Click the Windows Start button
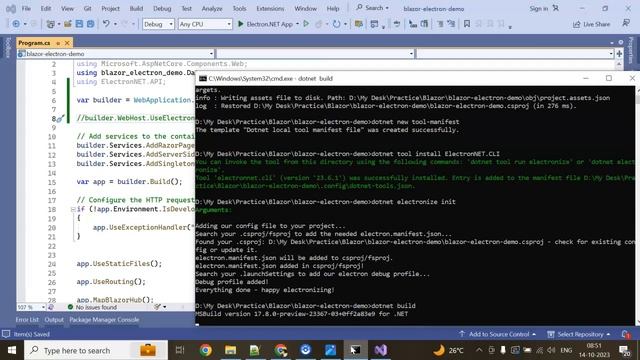This screenshot has height=360, width=640. (x=11, y=350)
